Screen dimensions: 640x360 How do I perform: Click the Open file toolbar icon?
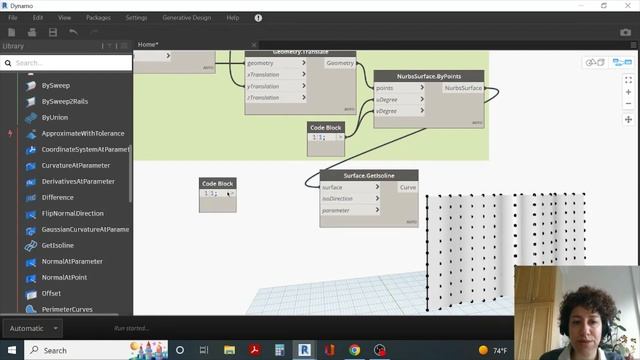tap(32, 32)
